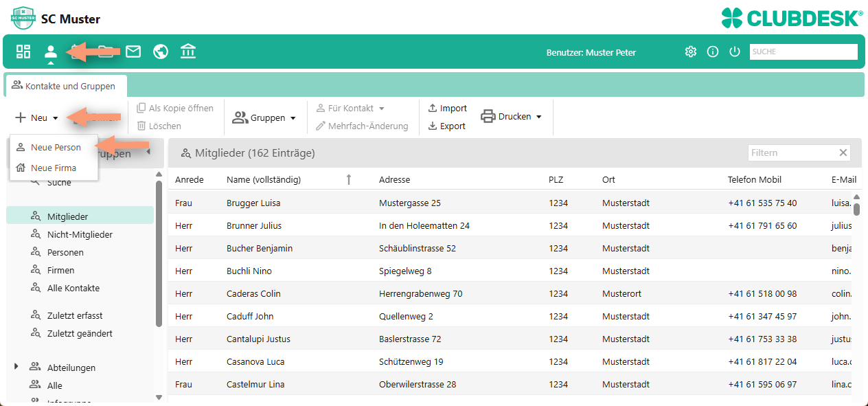The image size is (868, 406).
Task: Select the Cantalupi Justus row
Action: 510,339
